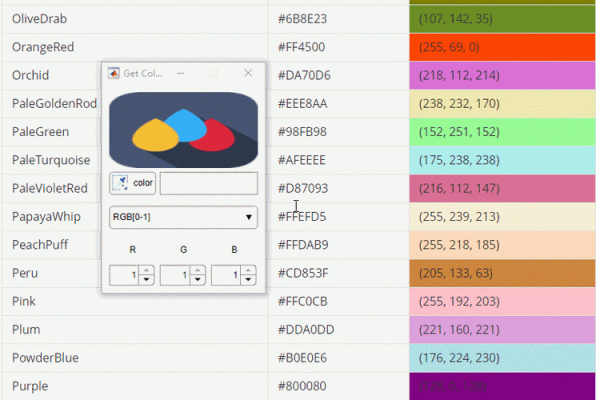
Task: Click the OrangeRed color swatch
Action: point(502,47)
